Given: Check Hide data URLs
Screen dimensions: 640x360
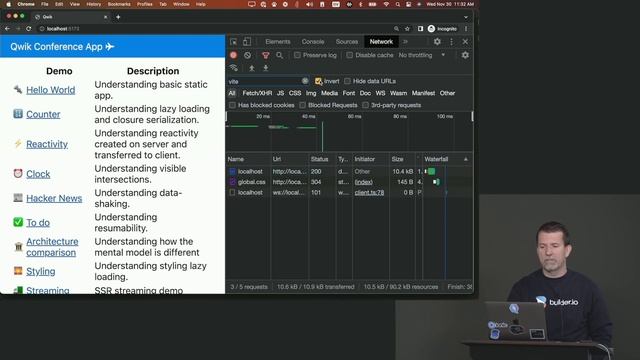Looking at the screenshot, I should 347,81.
